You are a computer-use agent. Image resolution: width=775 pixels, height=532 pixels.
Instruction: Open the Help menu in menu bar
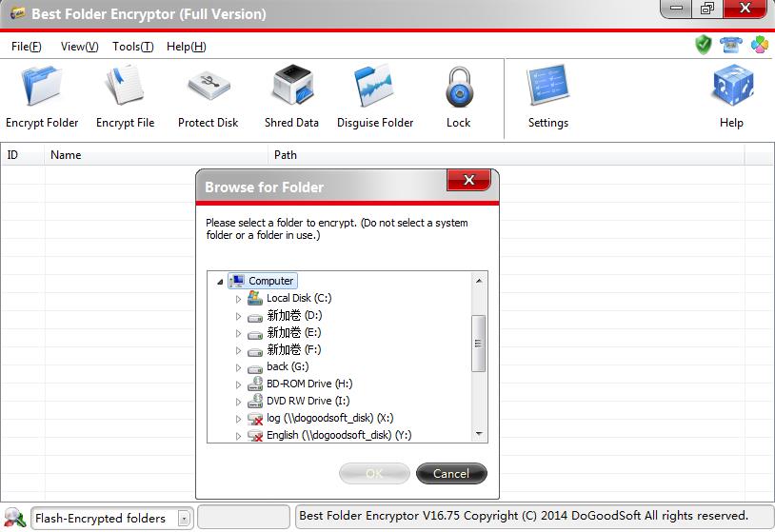pos(186,47)
